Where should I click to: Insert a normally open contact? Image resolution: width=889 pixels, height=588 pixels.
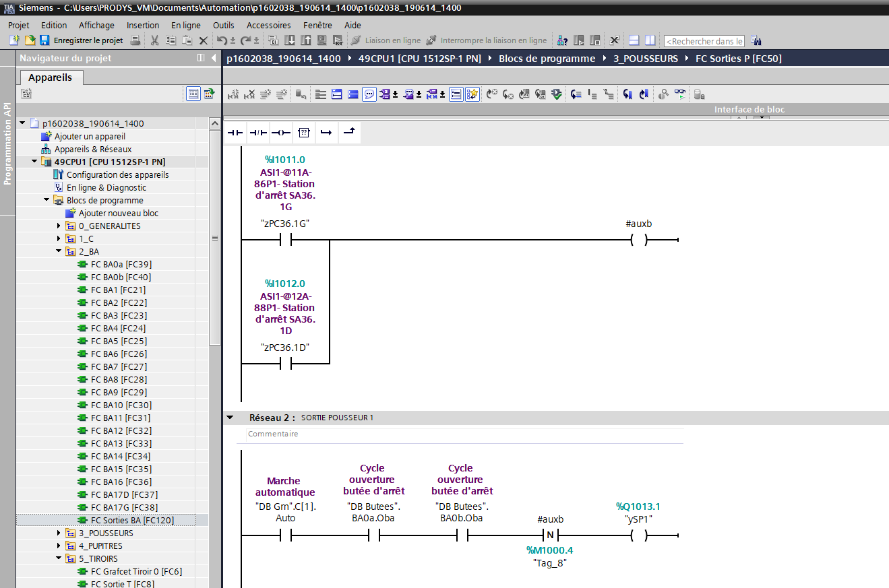(235, 133)
